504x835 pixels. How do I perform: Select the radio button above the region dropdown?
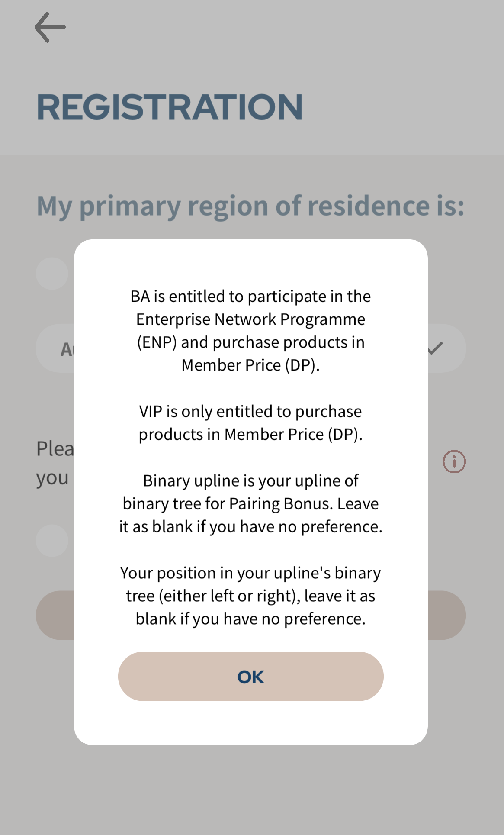(52, 274)
